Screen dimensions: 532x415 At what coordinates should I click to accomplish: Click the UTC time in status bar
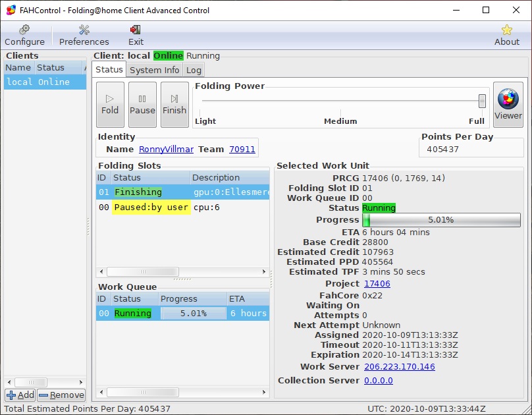[426, 409]
